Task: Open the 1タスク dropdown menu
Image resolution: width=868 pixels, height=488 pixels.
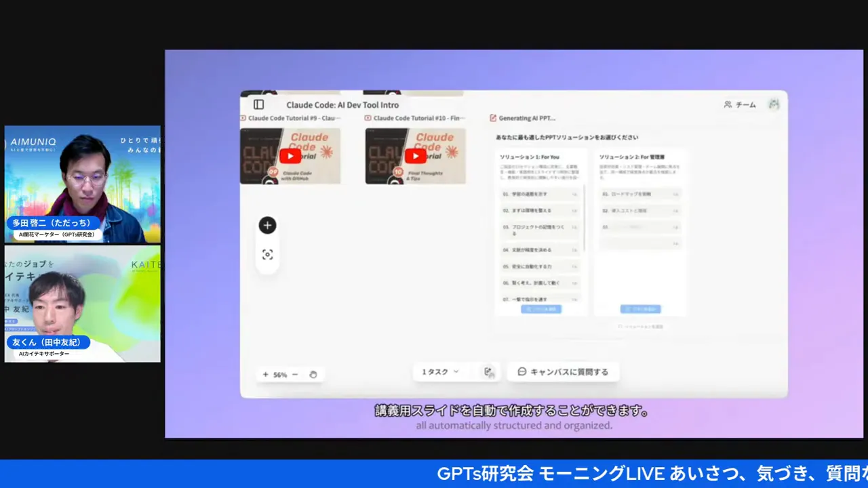Action: tap(439, 371)
